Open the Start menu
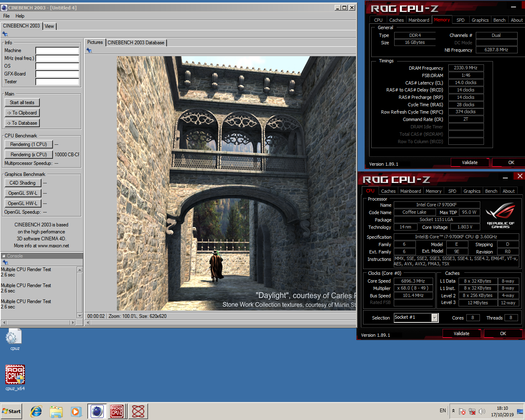This screenshot has height=420, width=525. coord(11,411)
